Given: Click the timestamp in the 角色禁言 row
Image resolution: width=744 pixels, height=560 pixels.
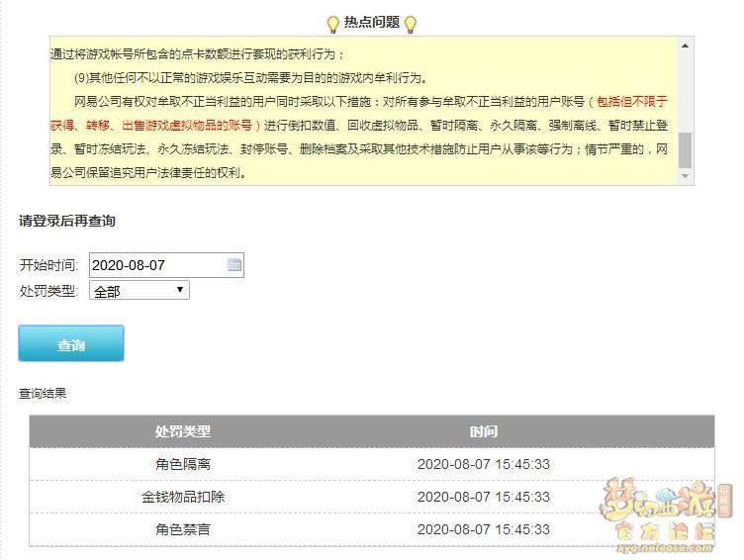Looking at the screenshot, I should coord(484,529).
